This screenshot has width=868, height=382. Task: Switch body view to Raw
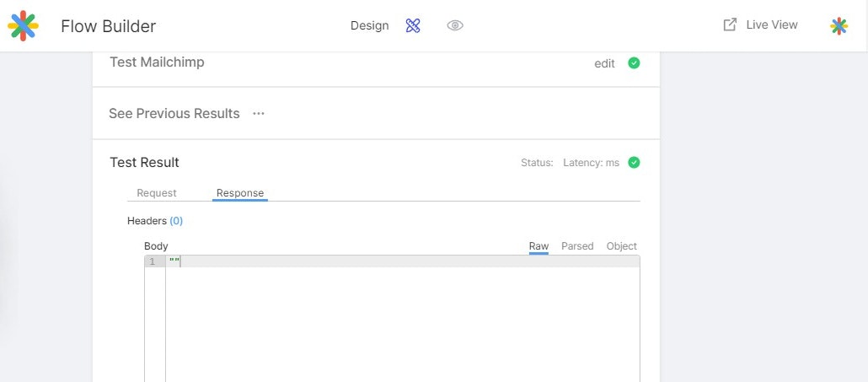[538, 246]
